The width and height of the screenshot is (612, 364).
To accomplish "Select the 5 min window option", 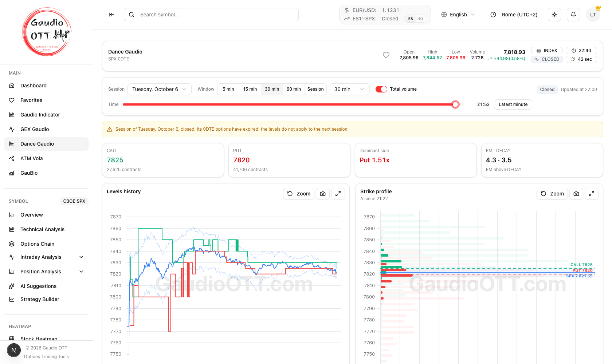I will 228,89.
